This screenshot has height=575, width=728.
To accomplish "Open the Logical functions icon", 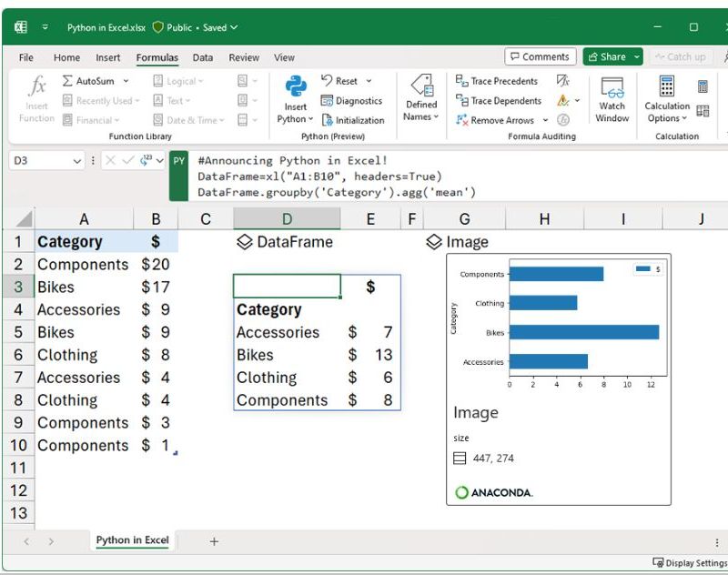I will pyautogui.click(x=157, y=81).
